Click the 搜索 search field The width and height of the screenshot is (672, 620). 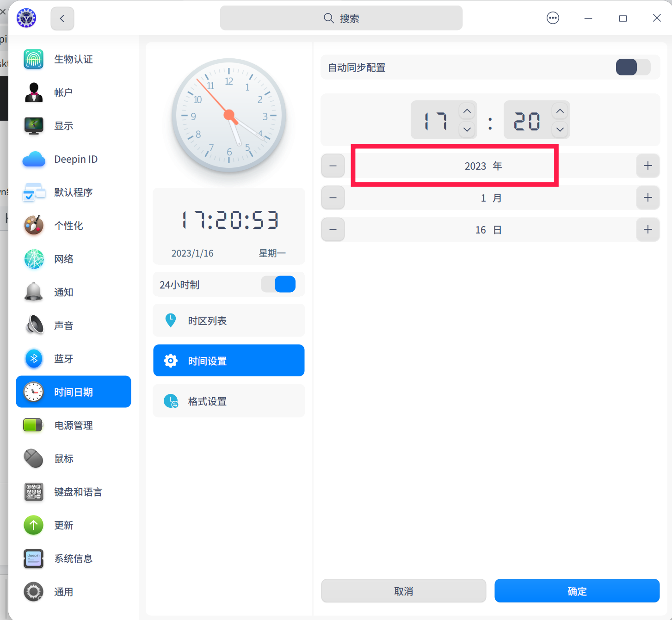(x=341, y=18)
